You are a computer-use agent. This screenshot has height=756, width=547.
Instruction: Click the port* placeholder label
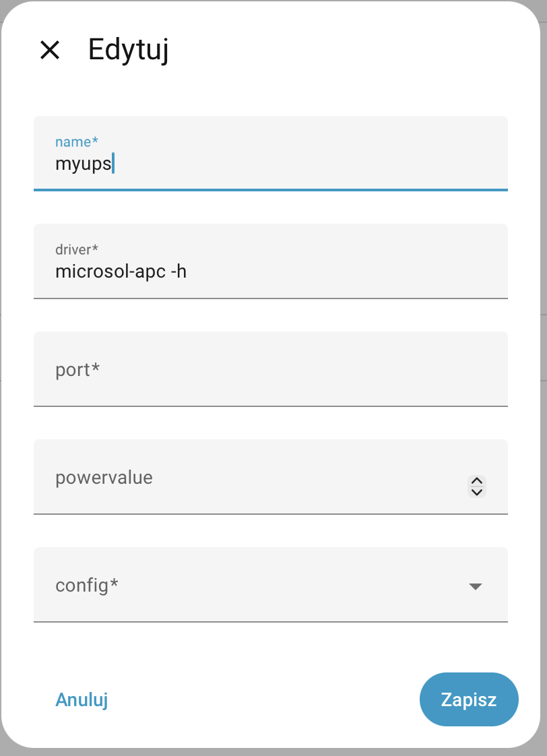pyautogui.click(x=77, y=369)
